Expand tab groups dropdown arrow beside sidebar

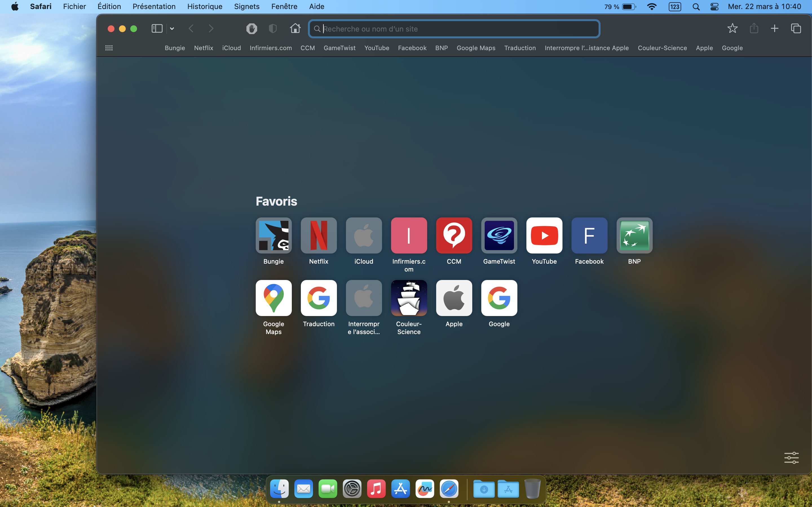click(x=172, y=29)
